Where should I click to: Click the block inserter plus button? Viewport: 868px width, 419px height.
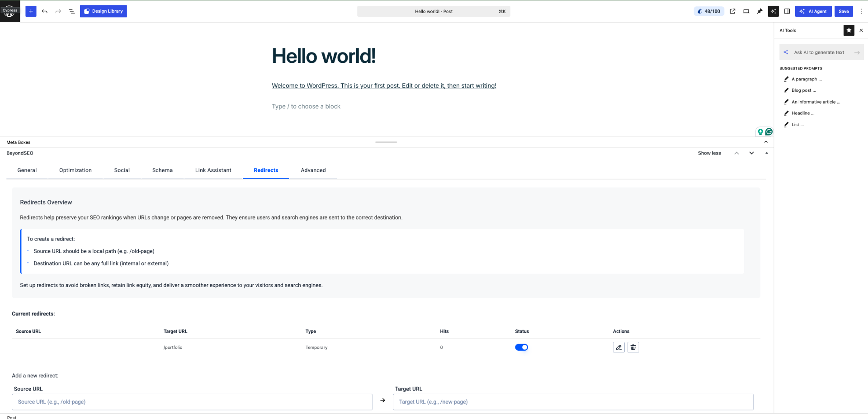31,11
